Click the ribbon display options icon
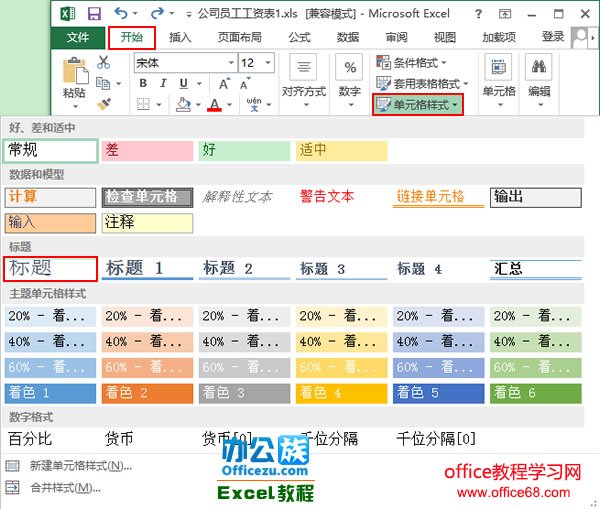 (x=505, y=14)
